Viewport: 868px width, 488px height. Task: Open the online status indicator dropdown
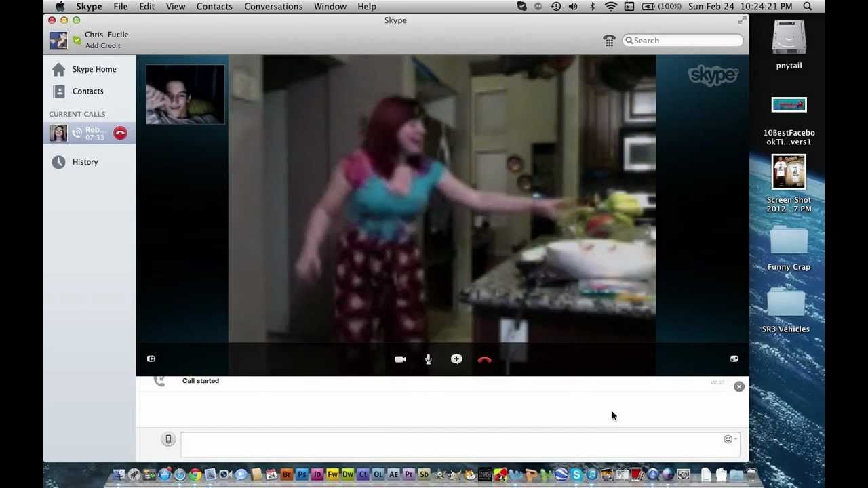(77, 41)
